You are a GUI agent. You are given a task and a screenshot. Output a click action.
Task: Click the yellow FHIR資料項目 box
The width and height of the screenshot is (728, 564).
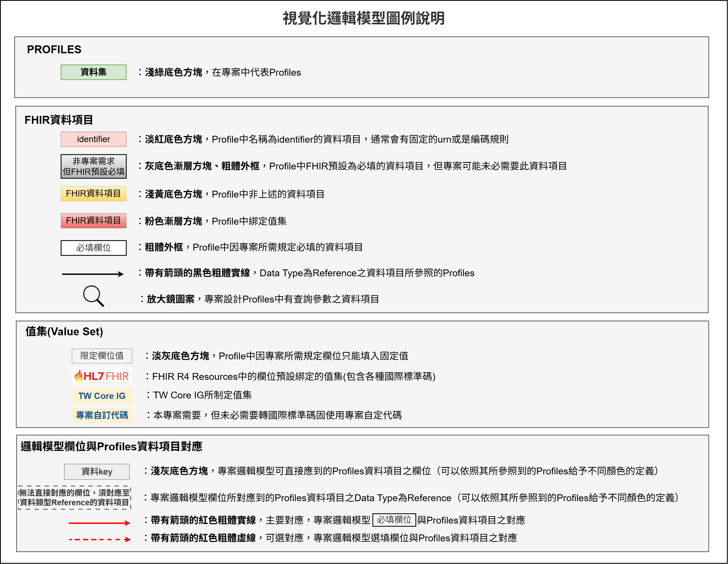(x=93, y=193)
